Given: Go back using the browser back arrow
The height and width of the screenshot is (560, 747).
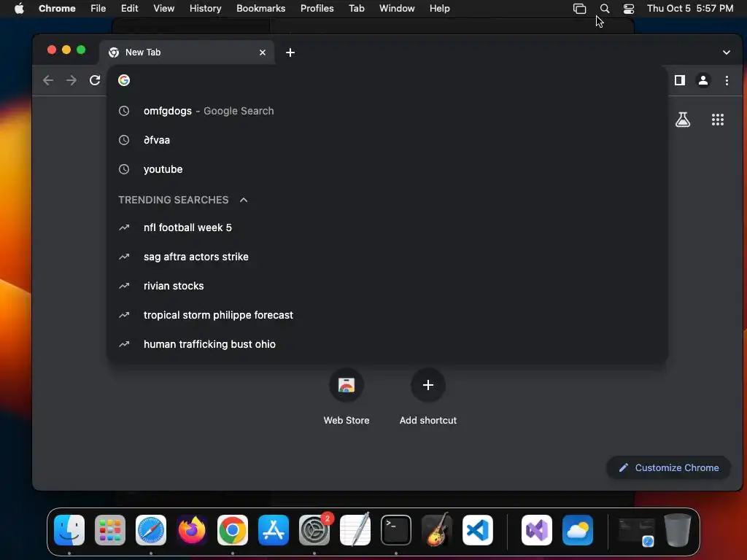Looking at the screenshot, I should [x=48, y=80].
